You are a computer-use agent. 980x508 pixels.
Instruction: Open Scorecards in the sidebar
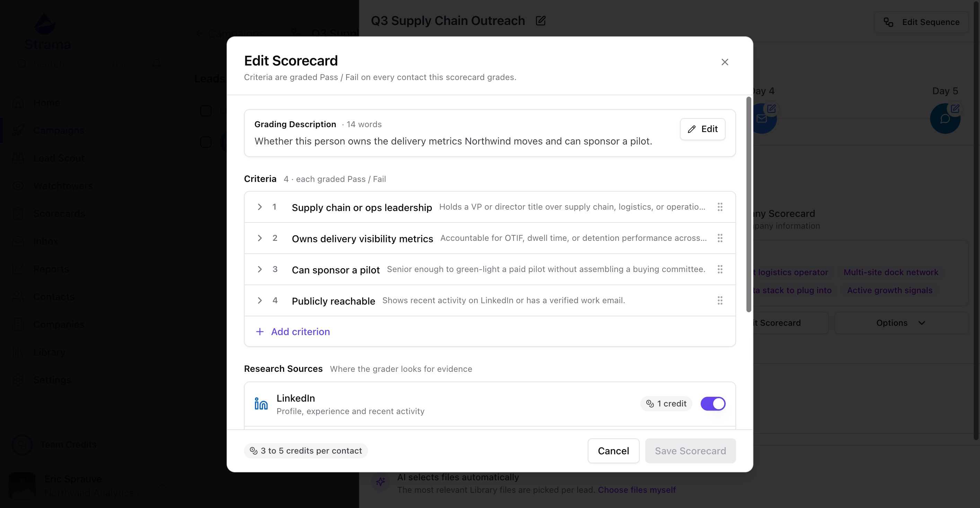pos(59,213)
